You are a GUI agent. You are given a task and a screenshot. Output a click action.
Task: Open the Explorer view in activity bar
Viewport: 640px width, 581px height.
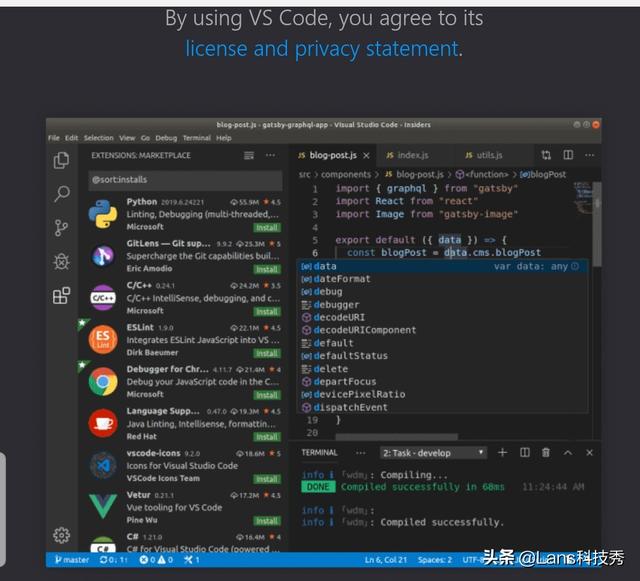click(x=61, y=160)
